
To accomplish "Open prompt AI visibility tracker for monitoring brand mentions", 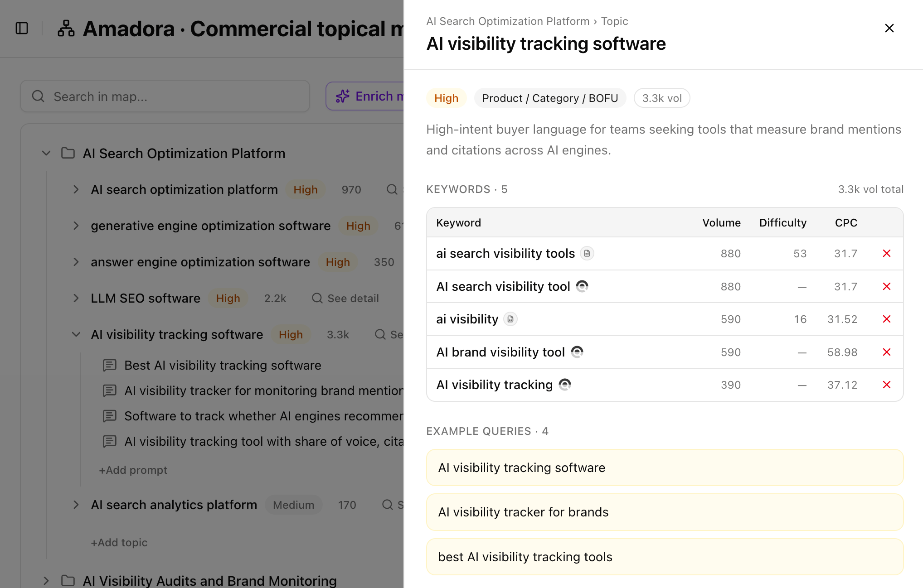I will (264, 390).
